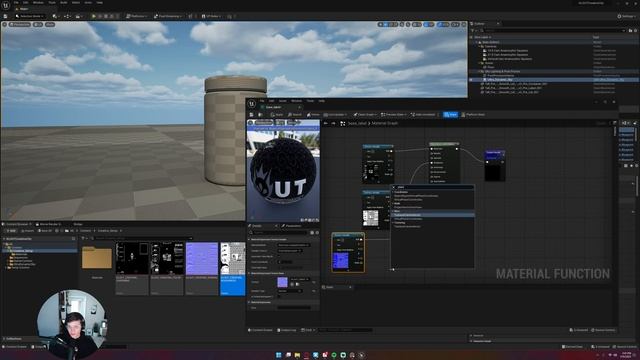
Task: Open material preview Perspective menu
Action: click(x=264, y=122)
